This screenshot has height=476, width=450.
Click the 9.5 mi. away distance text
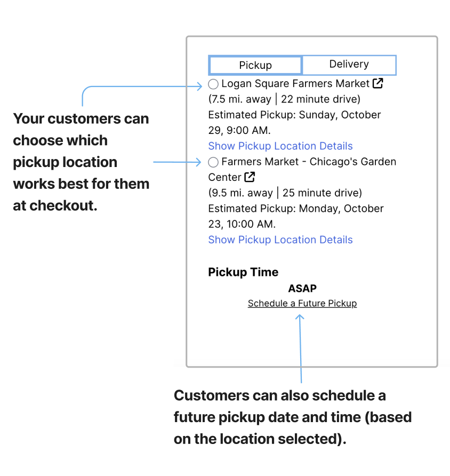pos(239,193)
